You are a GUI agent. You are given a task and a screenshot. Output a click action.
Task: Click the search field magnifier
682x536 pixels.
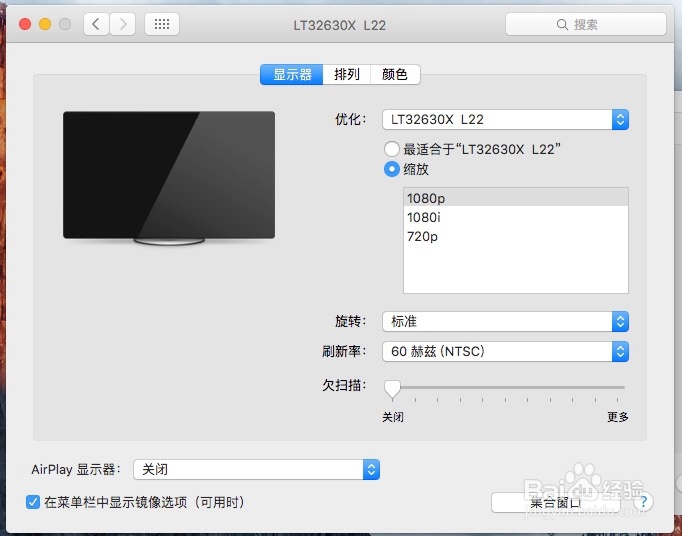click(x=562, y=24)
